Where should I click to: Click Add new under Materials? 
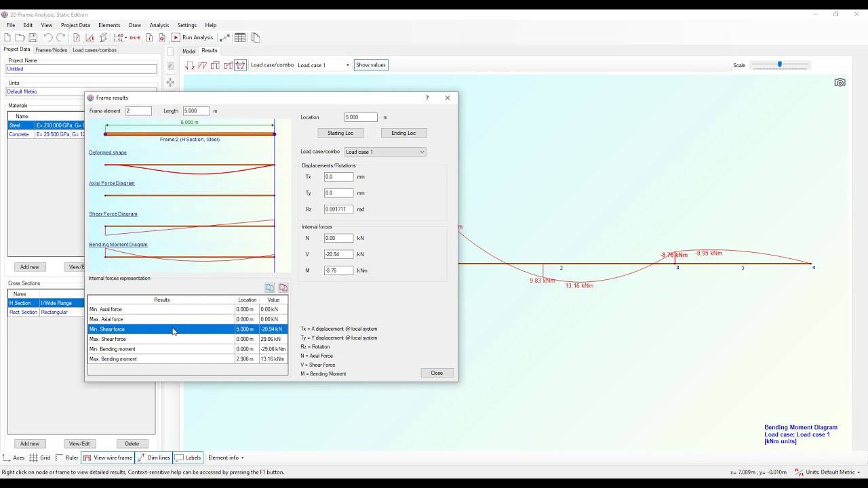click(x=29, y=267)
